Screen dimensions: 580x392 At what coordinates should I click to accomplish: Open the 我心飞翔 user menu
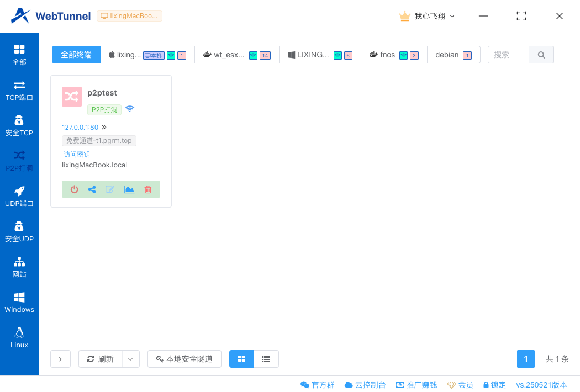(428, 16)
